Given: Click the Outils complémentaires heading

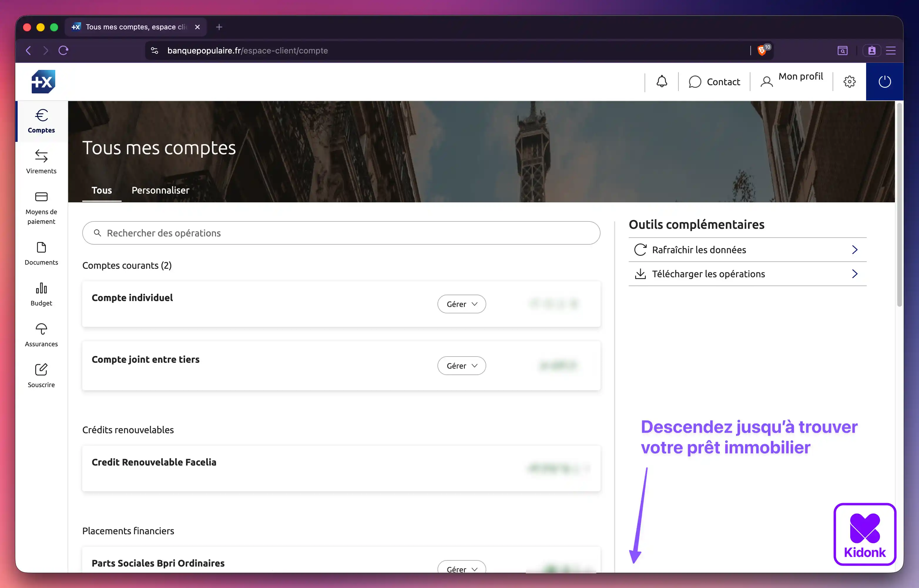Looking at the screenshot, I should (696, 224).
